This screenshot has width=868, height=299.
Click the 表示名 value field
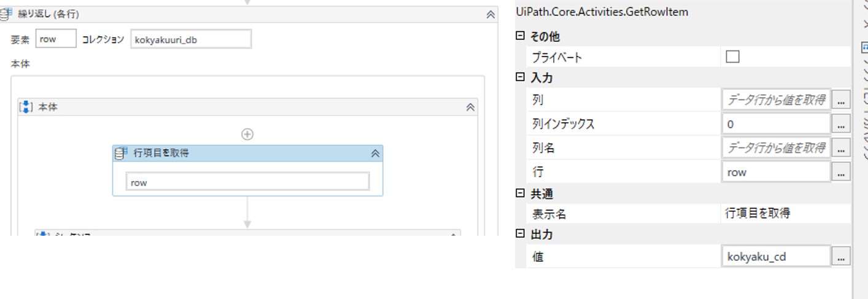click(786, 214)
